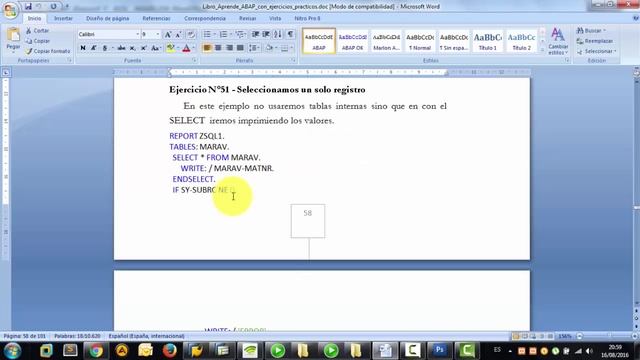Apply red font color

(x=187, y=48)
